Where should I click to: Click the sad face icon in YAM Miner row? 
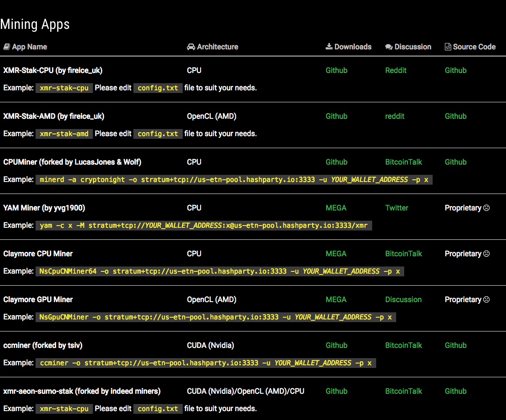tap(486, 208)
